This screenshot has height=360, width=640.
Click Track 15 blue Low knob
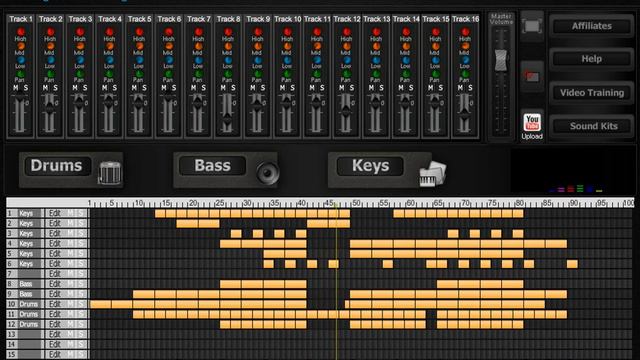point(436,60)
